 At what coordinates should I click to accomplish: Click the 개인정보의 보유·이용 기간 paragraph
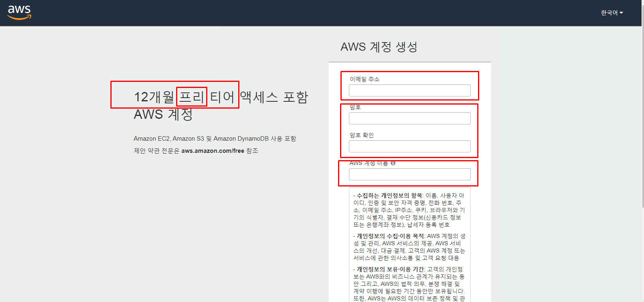click(409, 284)
